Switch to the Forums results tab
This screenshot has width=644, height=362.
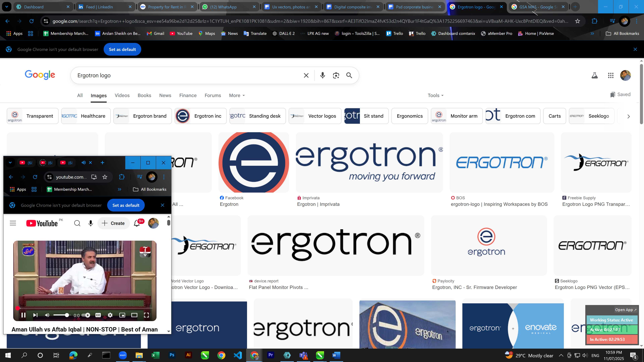pyautogui.click(x=213, y=95)
